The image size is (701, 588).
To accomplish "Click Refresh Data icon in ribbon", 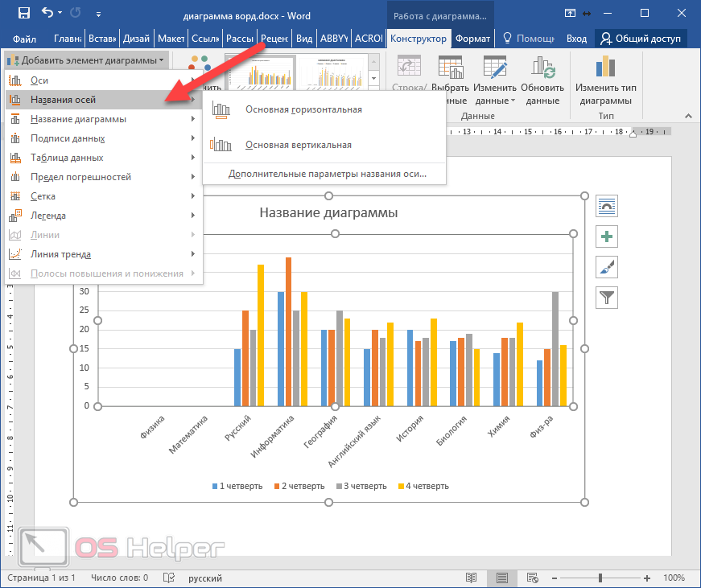I will pos(542,68).
